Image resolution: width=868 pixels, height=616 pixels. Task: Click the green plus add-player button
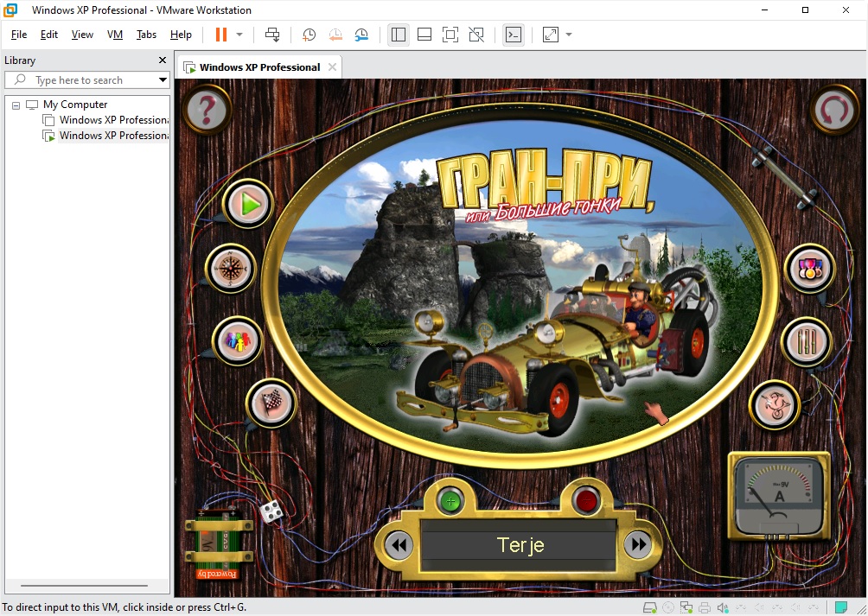pyautogui.click(x=450, y=500)
